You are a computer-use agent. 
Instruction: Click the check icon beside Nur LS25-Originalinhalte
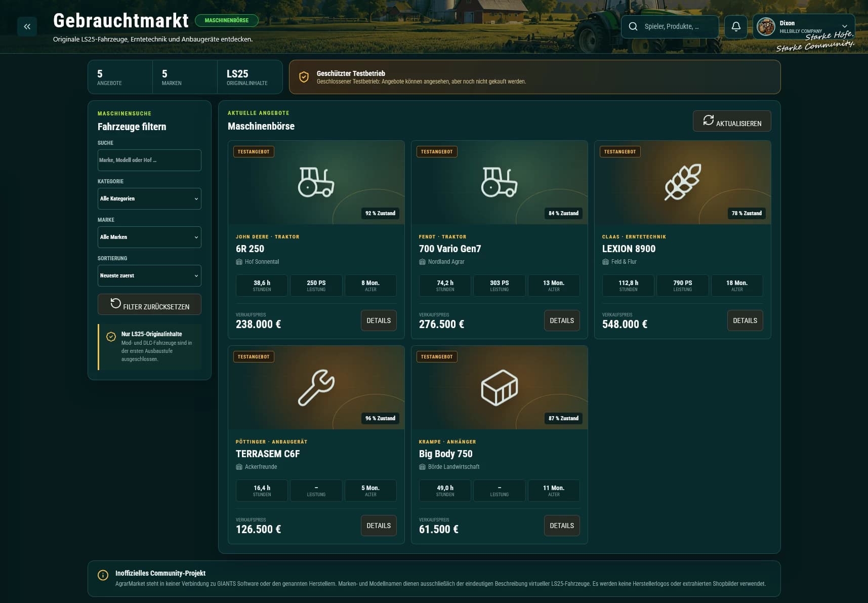[111, 337]
